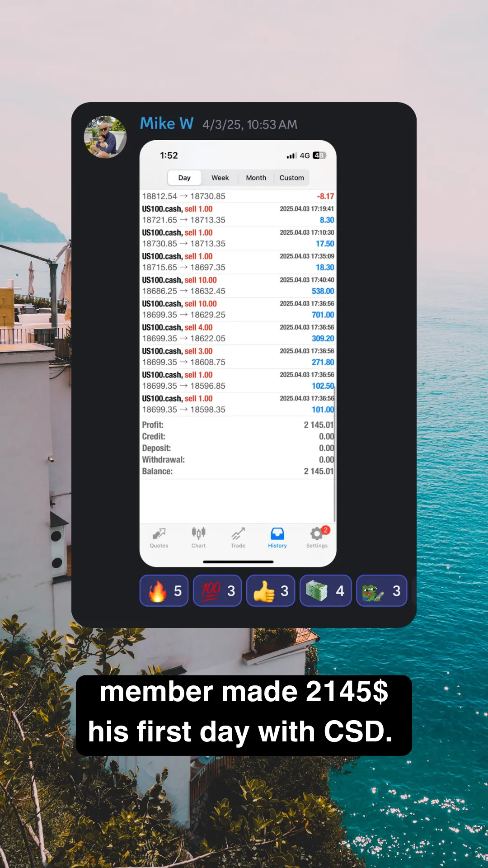This screenshot has width=488, height=868.
Task: Tap the status bar time 1:52
Action: 169,156
